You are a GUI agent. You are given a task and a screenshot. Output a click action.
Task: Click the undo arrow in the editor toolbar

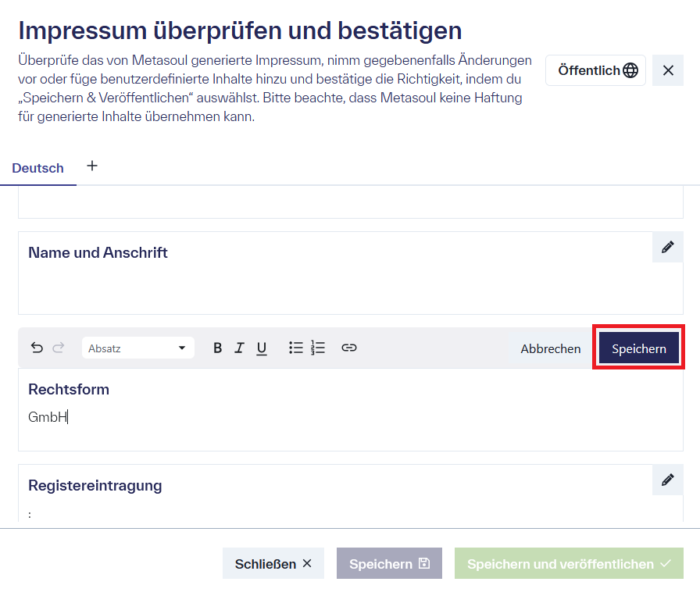coord(37,348)
